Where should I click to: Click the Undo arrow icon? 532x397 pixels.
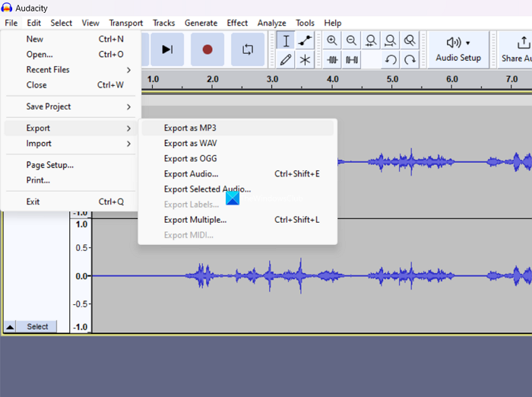click(391, 59)
